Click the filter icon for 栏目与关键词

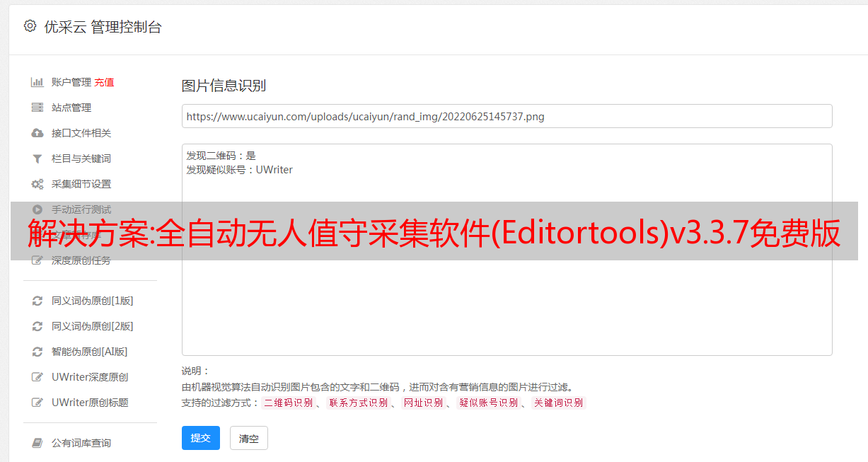click(x=37, y=158)
